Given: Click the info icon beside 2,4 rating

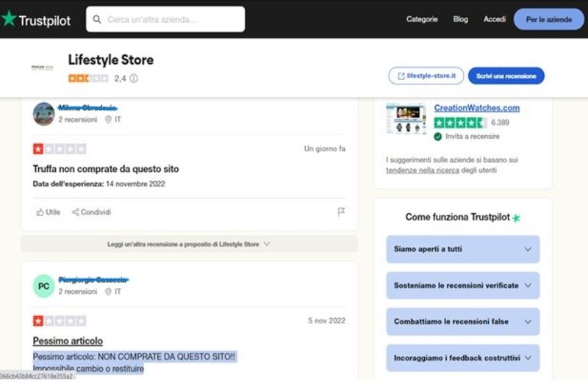Looking at the screenshot, I should pyautogui.click(x=134, y=79).
